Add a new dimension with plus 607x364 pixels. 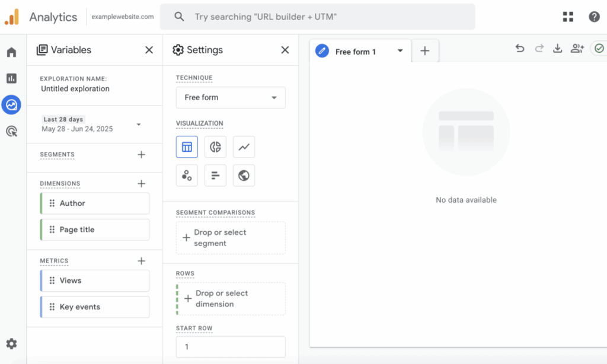point(141,184)
